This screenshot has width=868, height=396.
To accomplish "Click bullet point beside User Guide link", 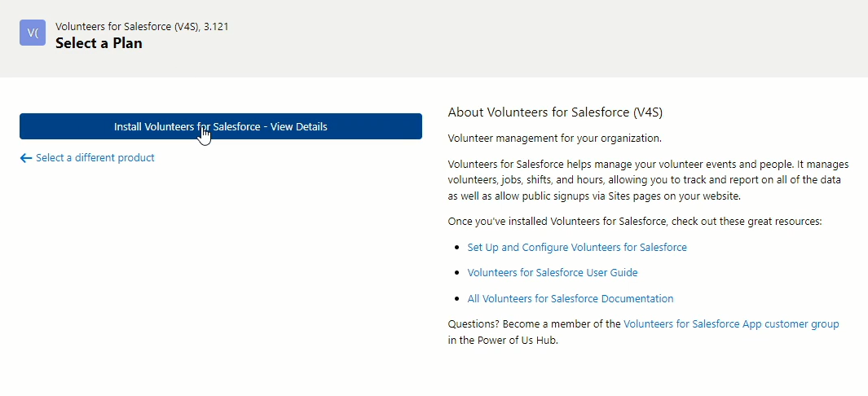I will point(456,273).
